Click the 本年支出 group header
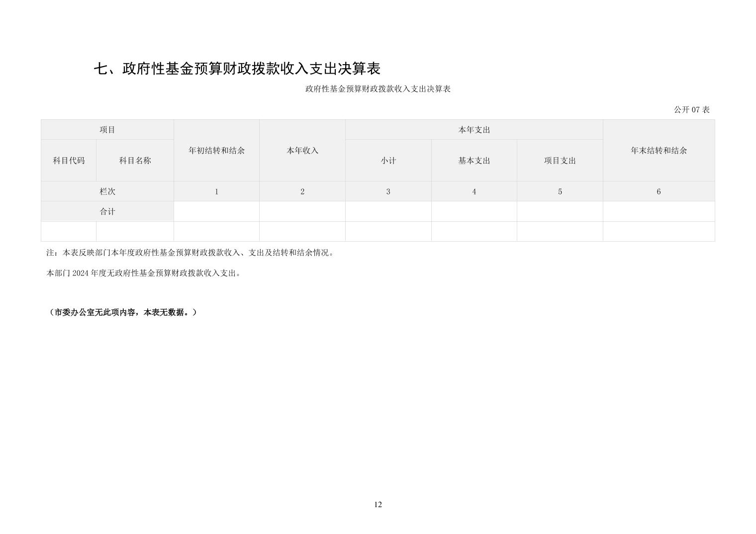756x534 pixels. click(x=474, y=130)
